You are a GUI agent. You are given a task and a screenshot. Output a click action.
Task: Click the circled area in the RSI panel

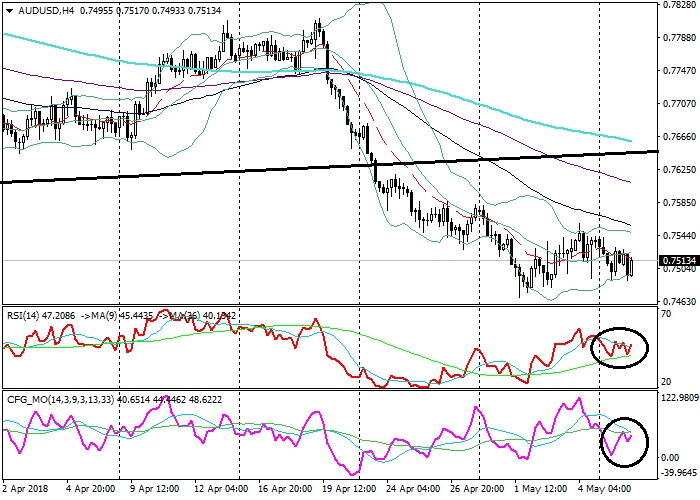pos(619,347)
